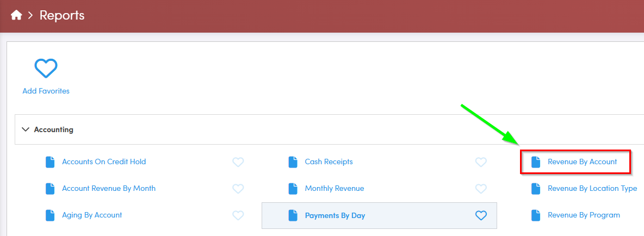644x236 pixels.
Task: Click the Accounting section header label
Action: (53, 130)
